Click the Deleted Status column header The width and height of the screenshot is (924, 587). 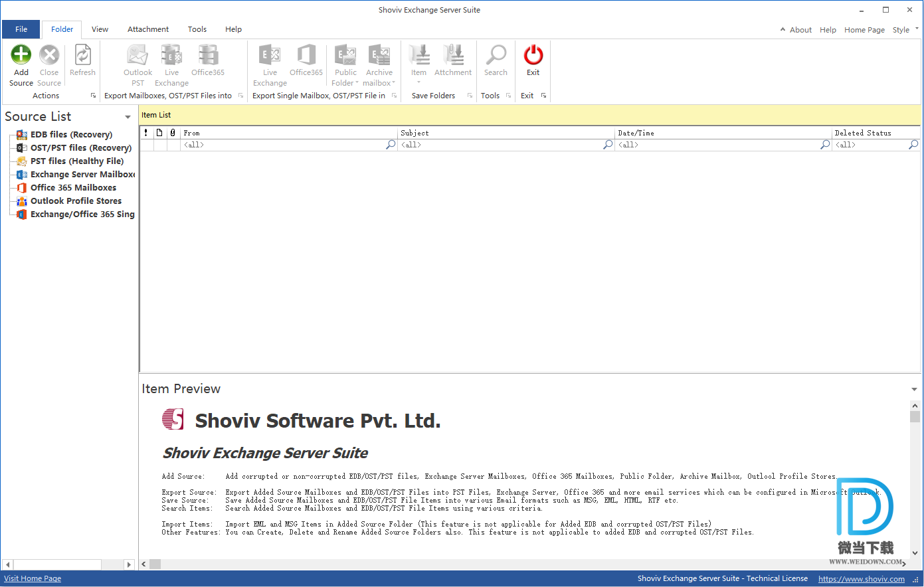tap(876, 133)
